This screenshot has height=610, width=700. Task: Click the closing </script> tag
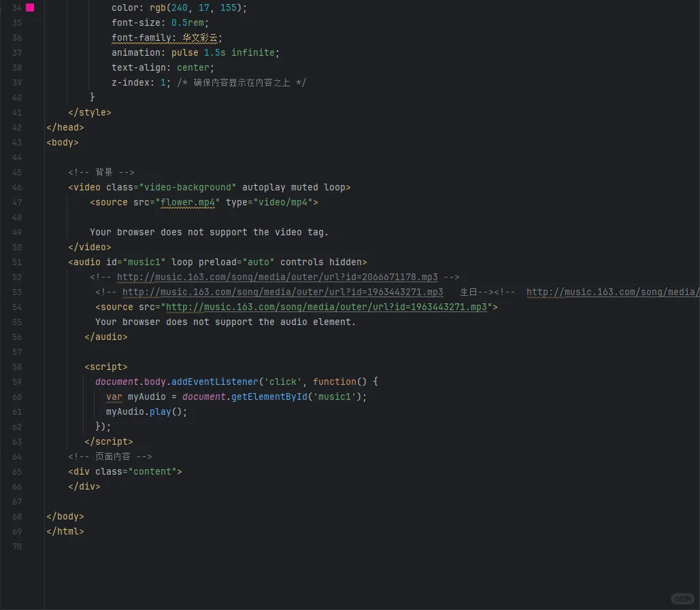point(109,442)
